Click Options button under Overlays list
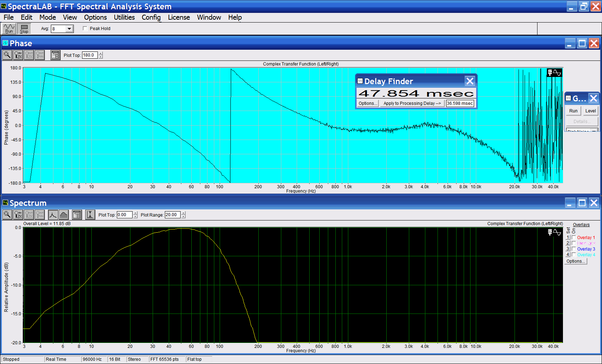Image resolution: width=602 pixels, height=364 pixels. [x=576, y=261]
